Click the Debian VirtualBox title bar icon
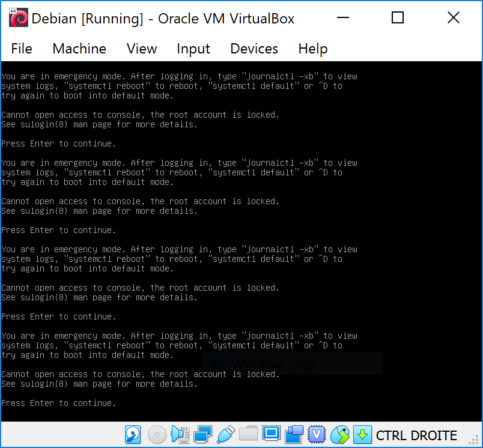This screenshot has width=483, height=448. (x=19, y=18)
